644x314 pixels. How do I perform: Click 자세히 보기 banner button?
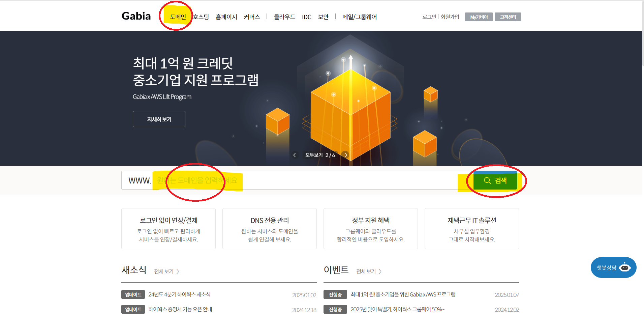tap(159, 119)
